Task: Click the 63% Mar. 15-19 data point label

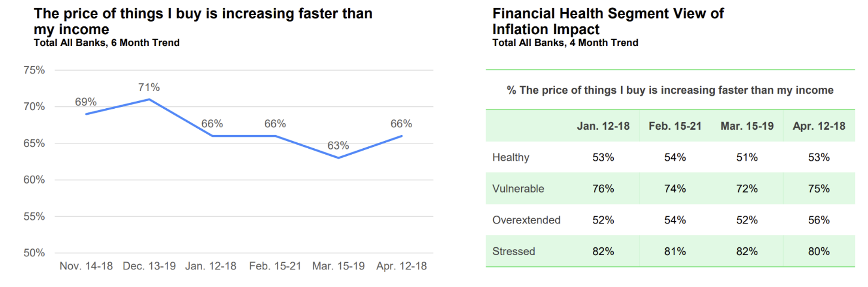Action: pos(338,145)
